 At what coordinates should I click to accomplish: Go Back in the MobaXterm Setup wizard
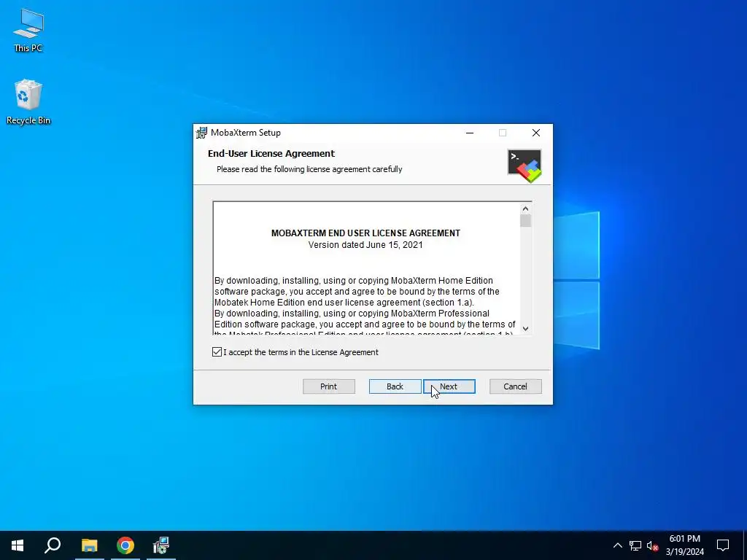point(395,386)
